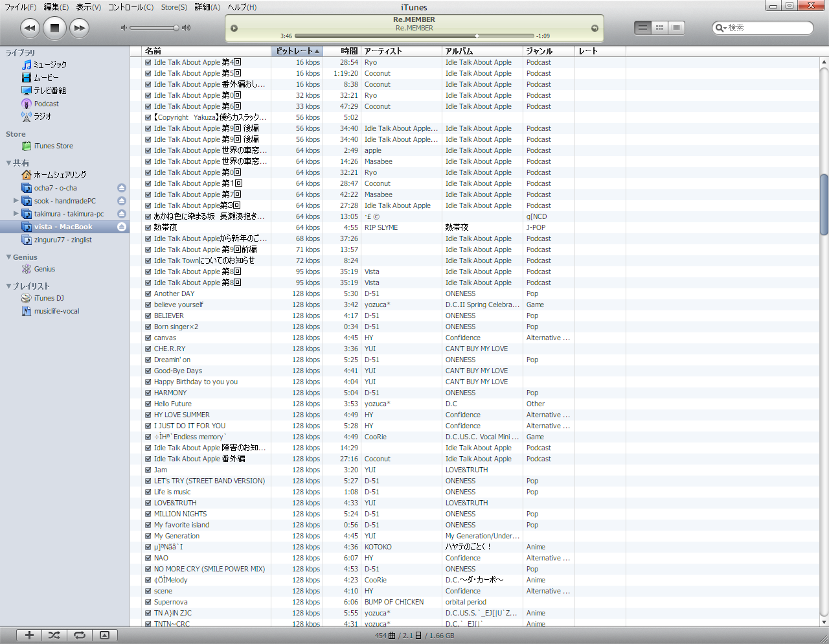The width and height of the screenshot is (829, 644).
Task: Uncheck the song CHE.R.RY
Action: 148,349
